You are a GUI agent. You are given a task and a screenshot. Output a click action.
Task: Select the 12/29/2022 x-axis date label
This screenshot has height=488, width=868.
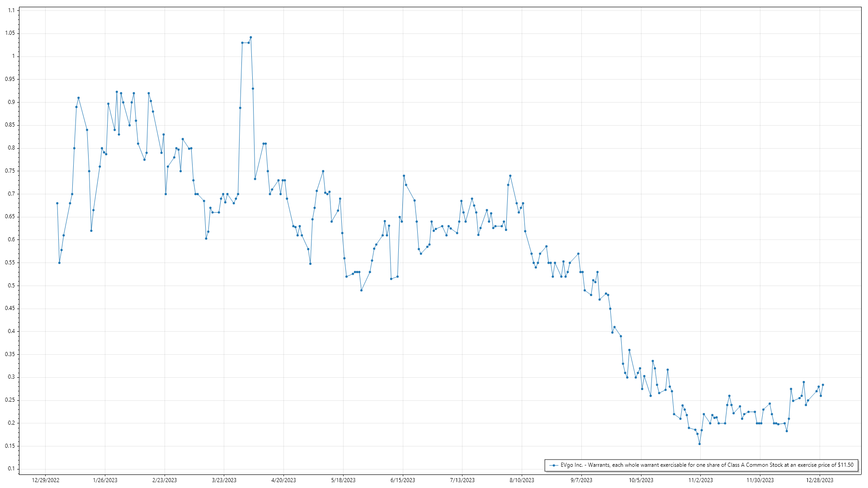tap(46, 480)
